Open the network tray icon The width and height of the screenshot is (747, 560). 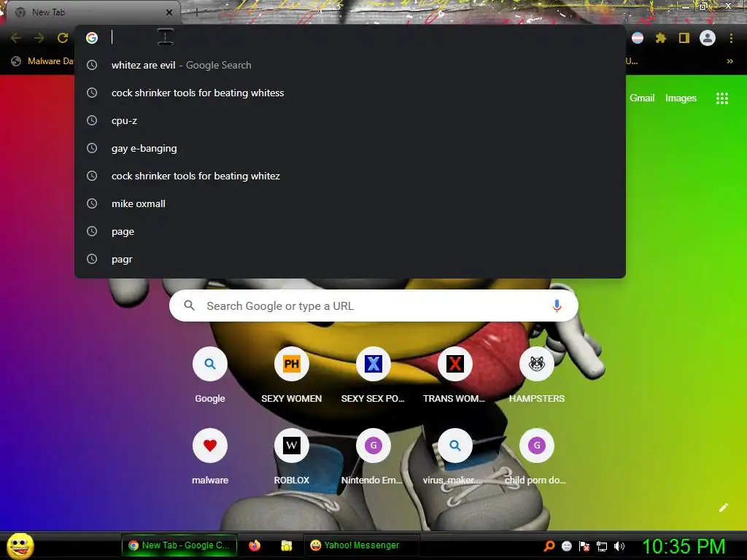click(x=602, y=546)
